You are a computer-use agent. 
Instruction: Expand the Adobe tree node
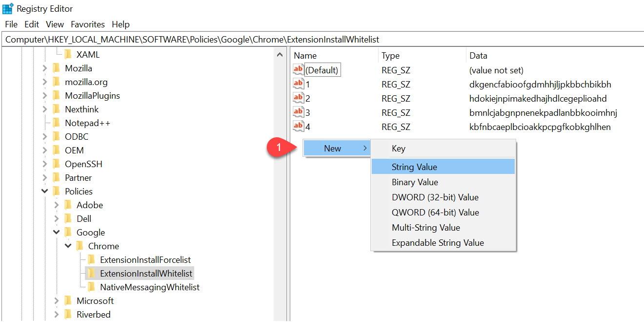click(x=57, y=205)
